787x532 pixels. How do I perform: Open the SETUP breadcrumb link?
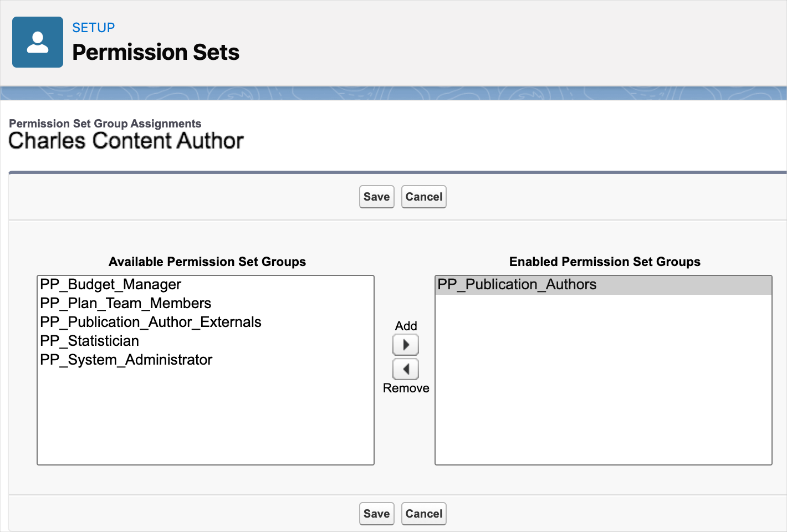click(93, 28)
